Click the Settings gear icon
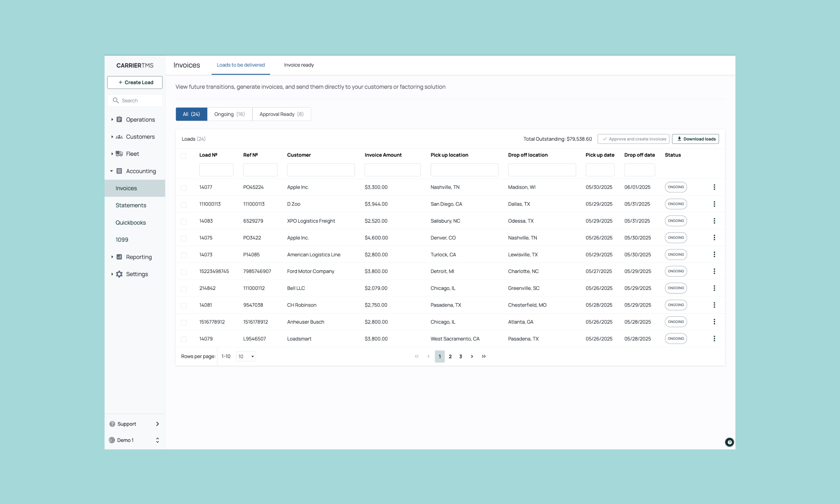This screenshot has height=504, width=840. click(x=119, y=274)
